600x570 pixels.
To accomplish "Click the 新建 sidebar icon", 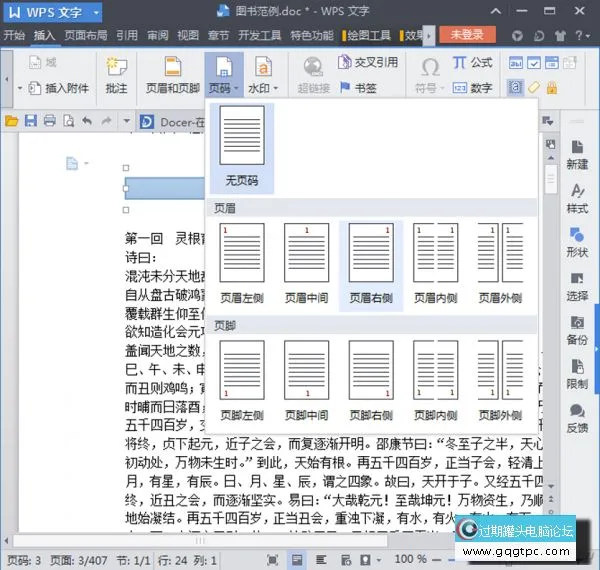I will click(x=577, y=155).
